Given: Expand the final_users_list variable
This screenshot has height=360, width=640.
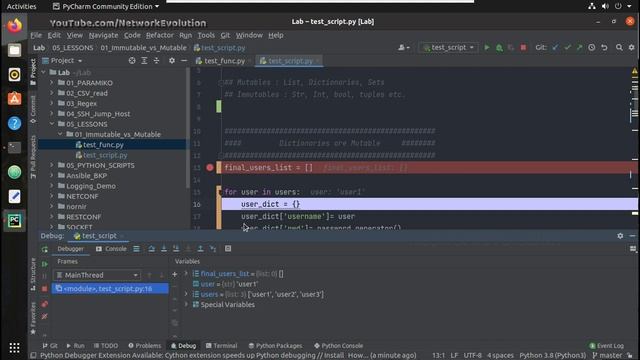Looking at the screenshot, I should (x=186, y=273).
